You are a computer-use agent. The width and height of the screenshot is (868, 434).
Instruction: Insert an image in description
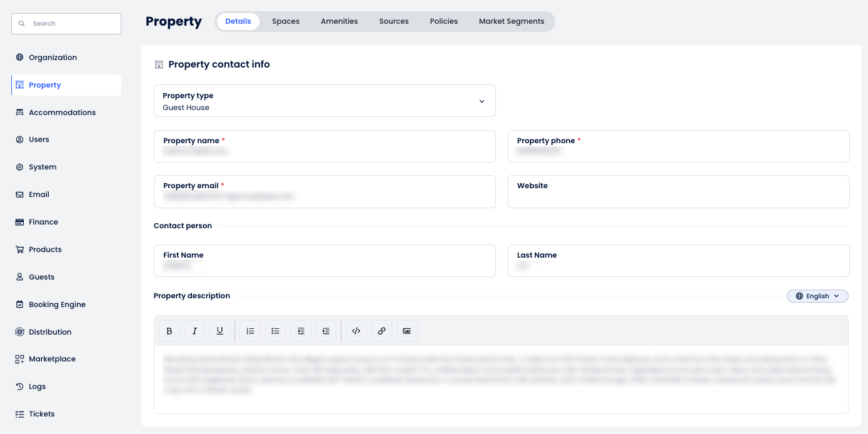(x=406, y=331)
